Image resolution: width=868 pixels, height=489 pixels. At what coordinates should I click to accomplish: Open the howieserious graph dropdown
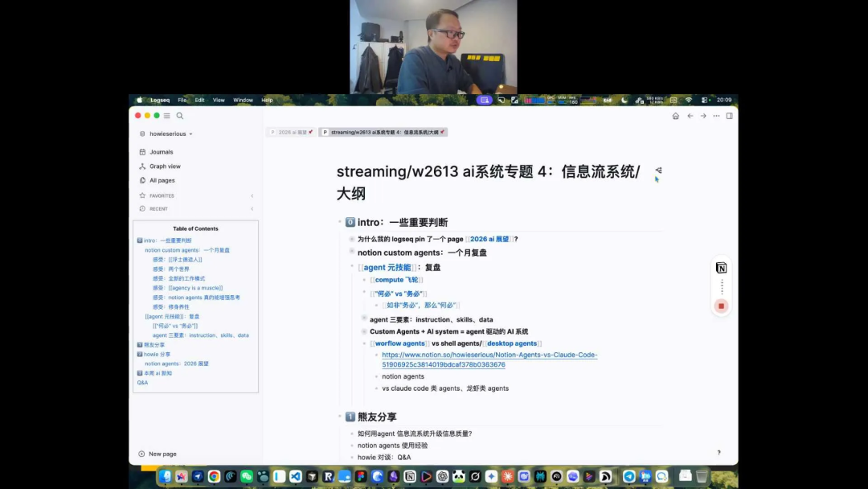[166, 134]
